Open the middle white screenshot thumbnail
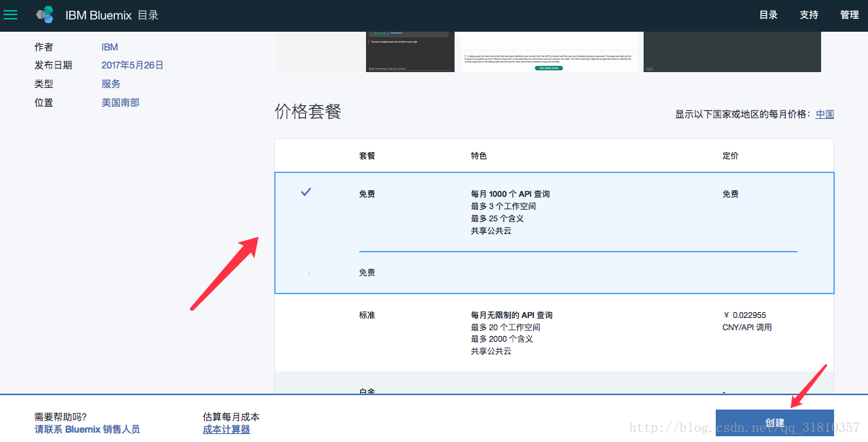The height and width of the screenshot is (442, 868). tap(550, 51)
